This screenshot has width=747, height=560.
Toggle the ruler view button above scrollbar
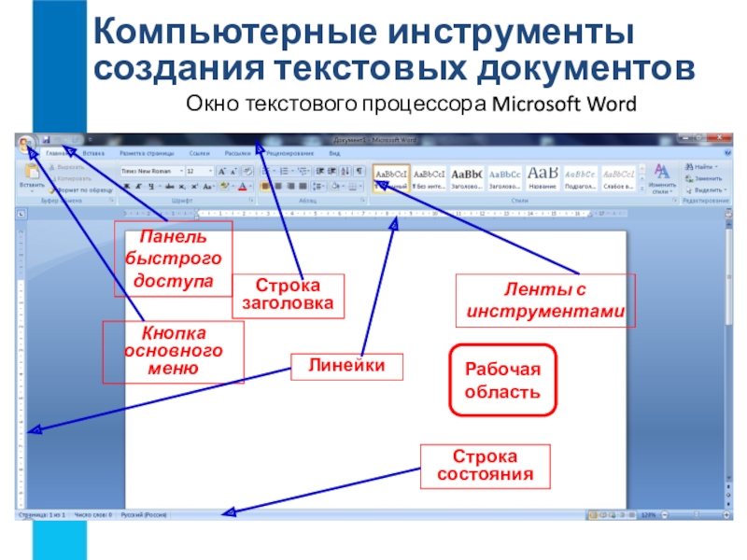(725, 214)
